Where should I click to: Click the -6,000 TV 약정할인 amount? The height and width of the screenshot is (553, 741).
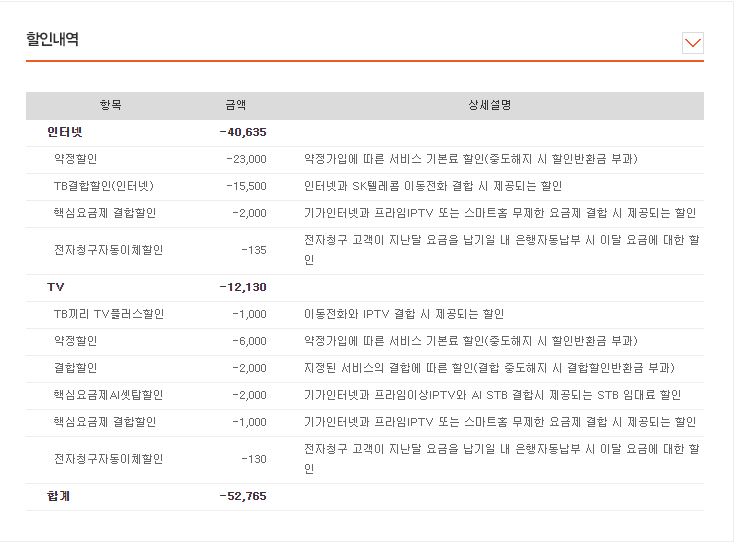pos(249,341)
